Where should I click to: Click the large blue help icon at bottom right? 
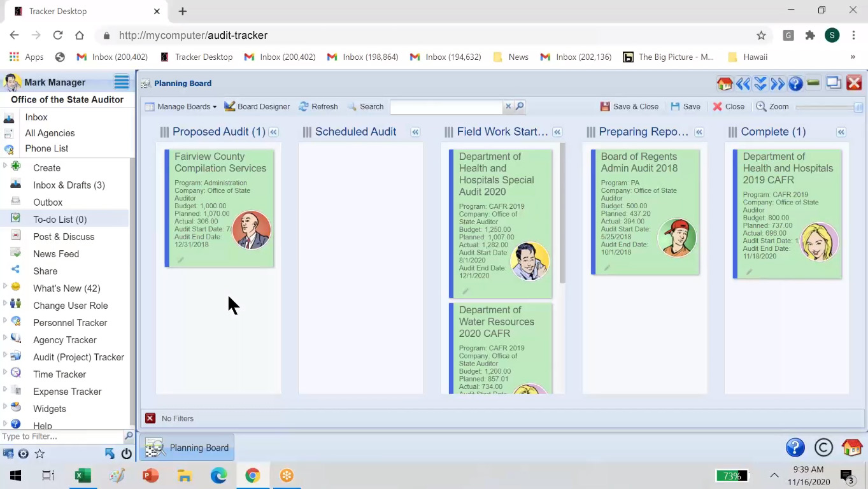(795, 448)
